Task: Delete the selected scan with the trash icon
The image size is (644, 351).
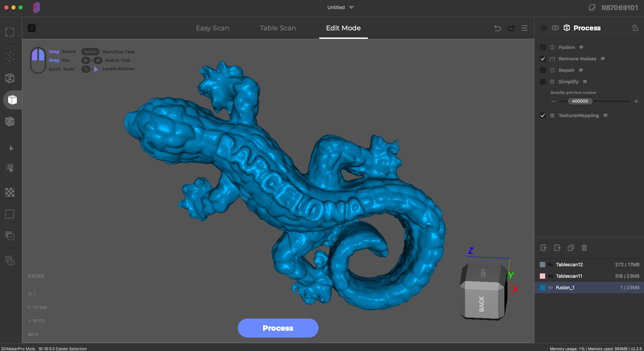Action: [584, 248]
